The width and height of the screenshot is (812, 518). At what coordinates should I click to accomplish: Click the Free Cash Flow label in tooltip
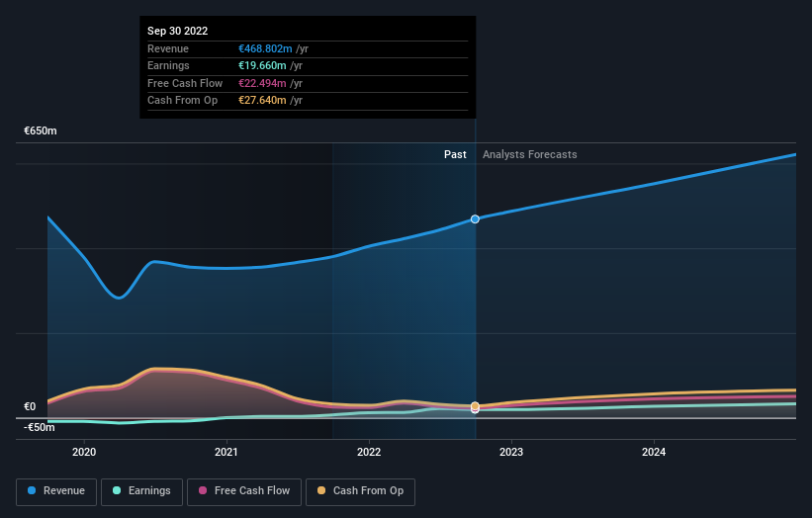pyautogui.click(x=185, y=83)
